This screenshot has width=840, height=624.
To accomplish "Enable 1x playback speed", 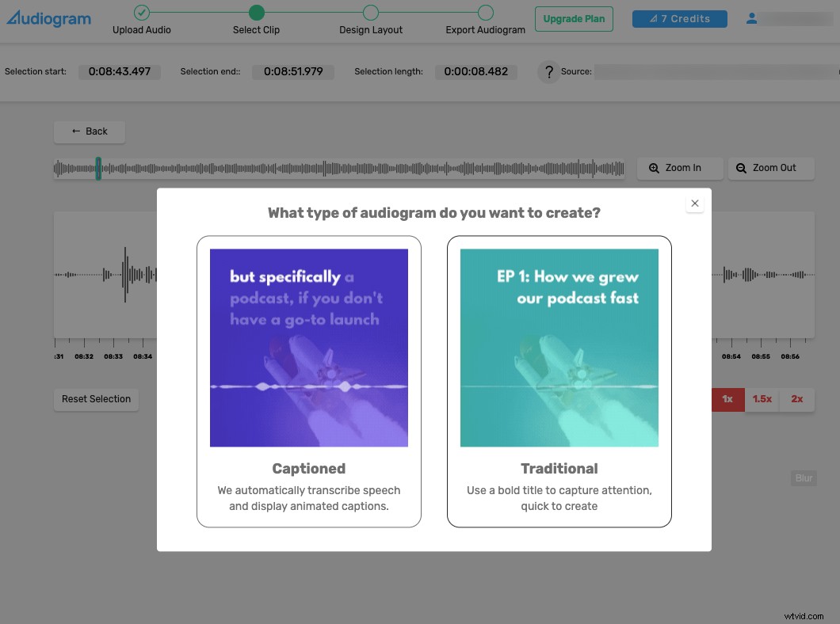I will (727, 399).
